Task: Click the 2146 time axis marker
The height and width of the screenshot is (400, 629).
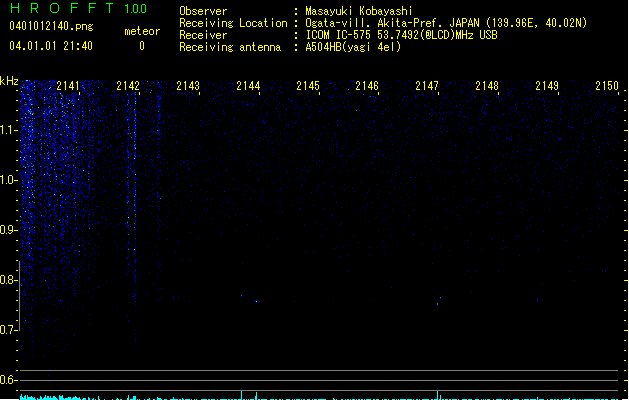Action: pyautogui.click(x=367, y=86)
